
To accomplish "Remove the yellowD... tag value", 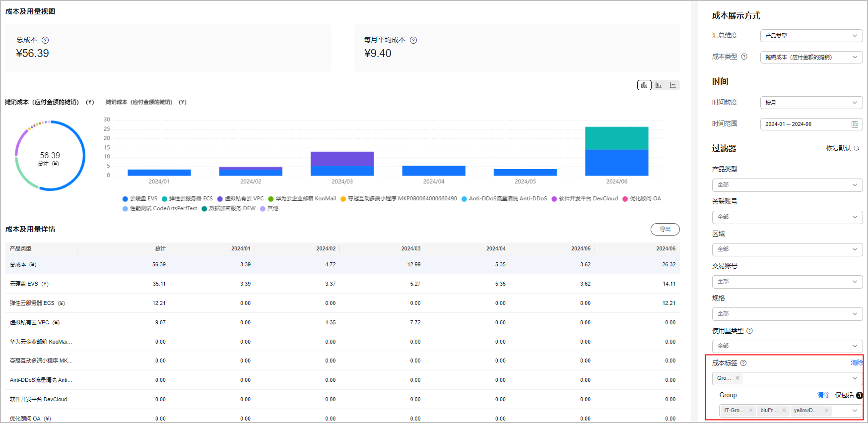I will tap(826, 410).
